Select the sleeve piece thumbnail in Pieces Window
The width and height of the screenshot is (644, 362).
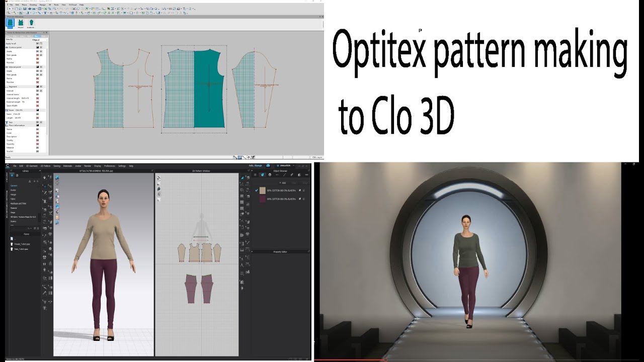[31, 23]
